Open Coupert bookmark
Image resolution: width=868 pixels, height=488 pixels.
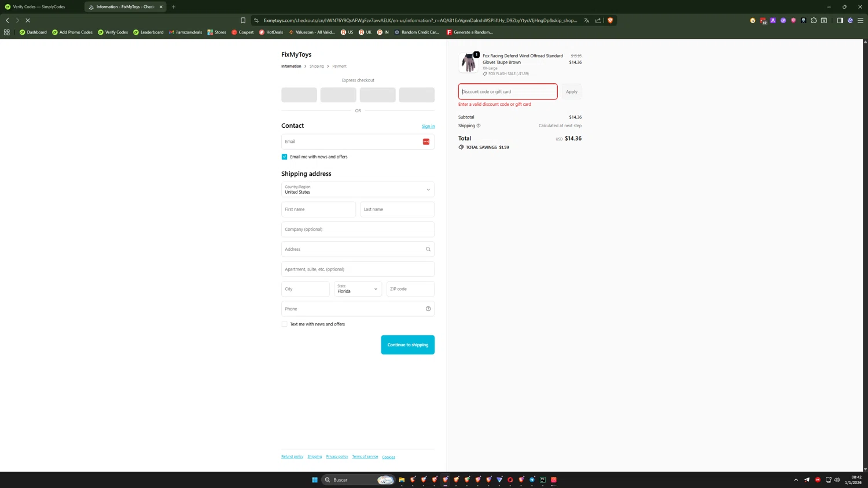[242, 32]
